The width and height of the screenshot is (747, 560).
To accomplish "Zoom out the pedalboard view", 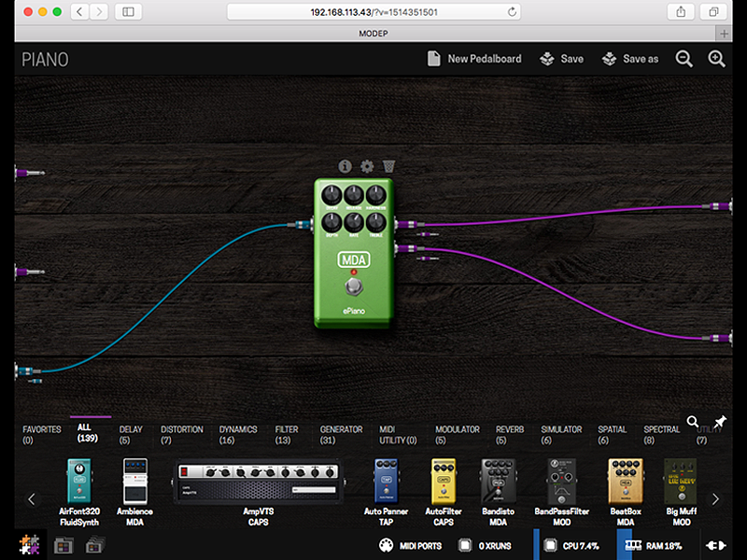I will (x=684, y=59).
